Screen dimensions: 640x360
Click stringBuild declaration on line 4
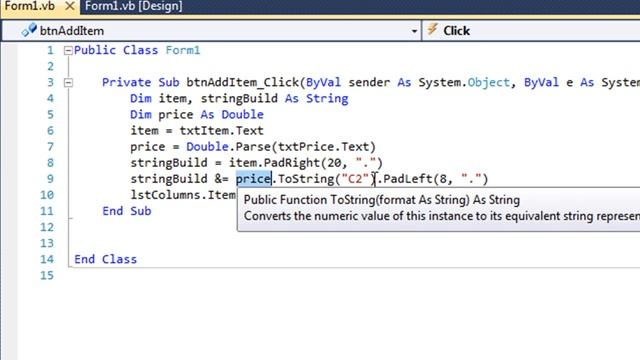point(239,99)
